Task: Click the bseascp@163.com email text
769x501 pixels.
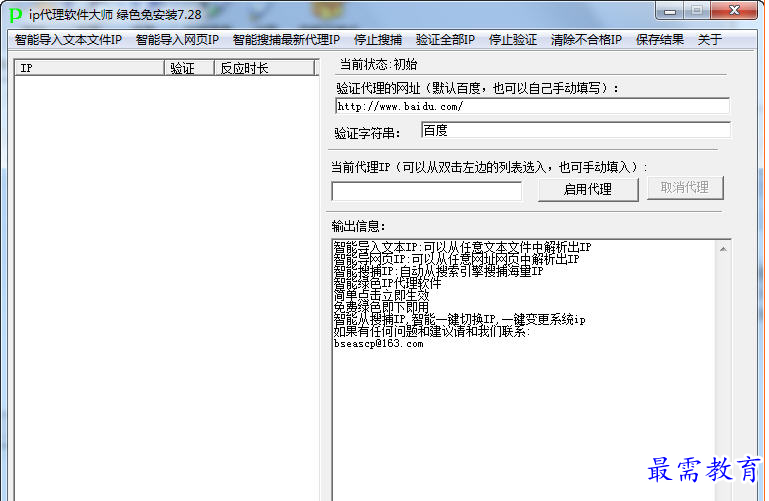Action: click(379, 344)
